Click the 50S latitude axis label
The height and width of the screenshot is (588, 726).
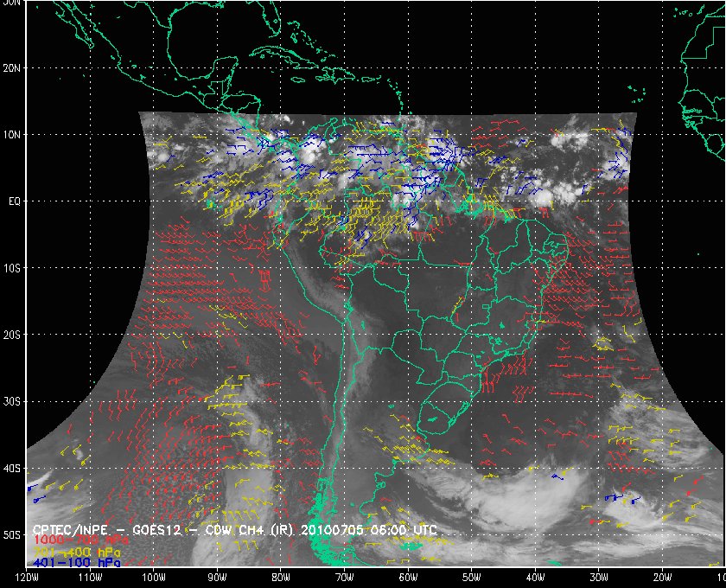pyautogui.click(x=13, y=535)
